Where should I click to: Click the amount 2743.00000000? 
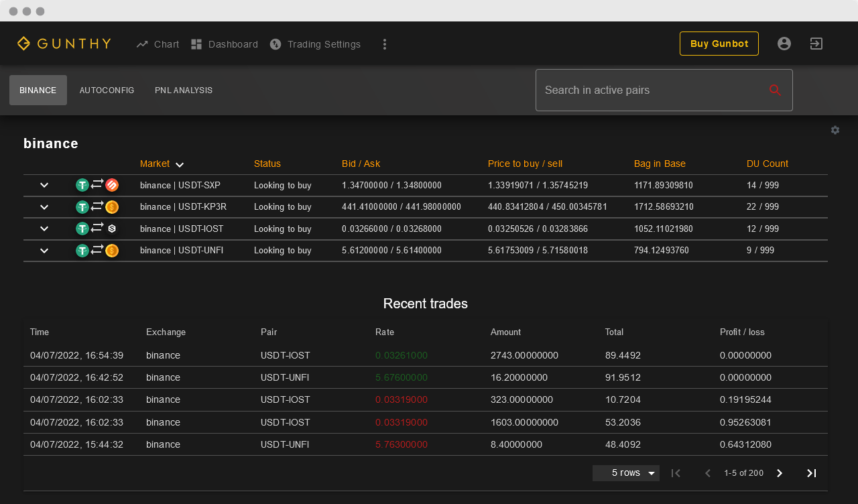click(524, 355)
